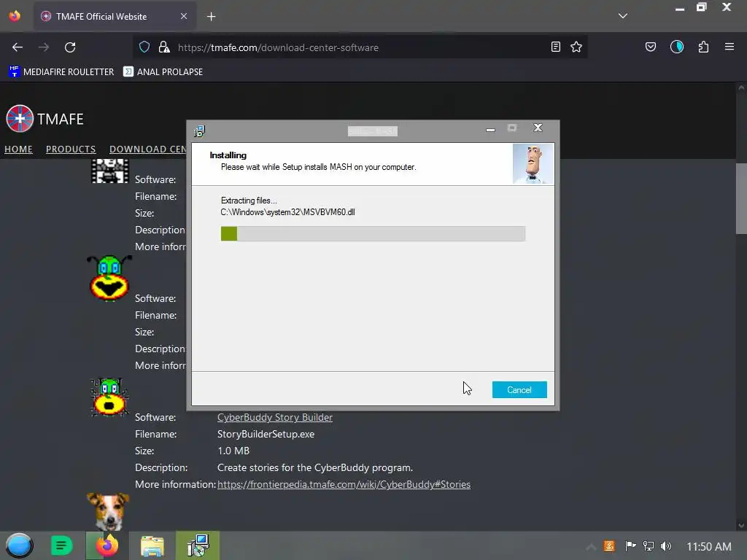Open network status tray icon
This screenshot has width=747, height=560.
coord(649,545)
